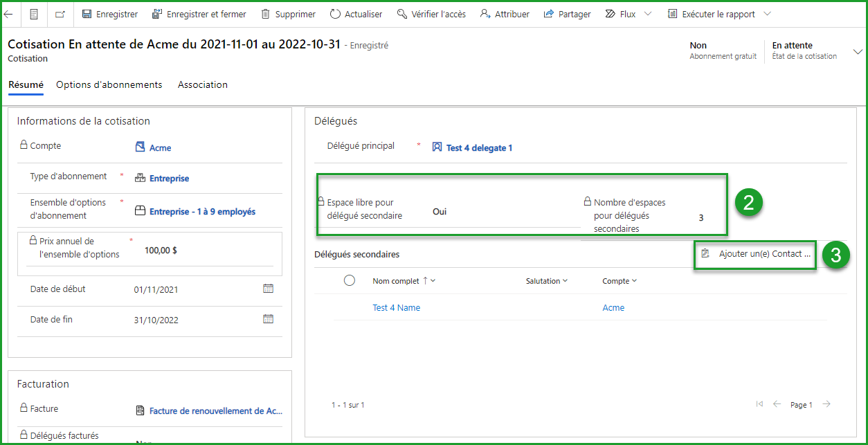868x445 pixels.
Task: Open calendar picker for Date de début
Action: pos(269,289)
